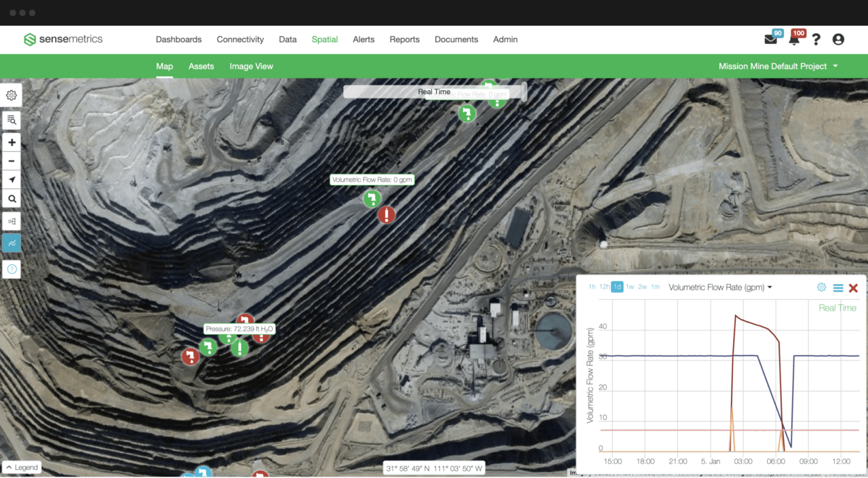Screen dimensions: 868x478
Task: Open the Dashboards menu
Action: pyautogui.click(x=178, y=39)
